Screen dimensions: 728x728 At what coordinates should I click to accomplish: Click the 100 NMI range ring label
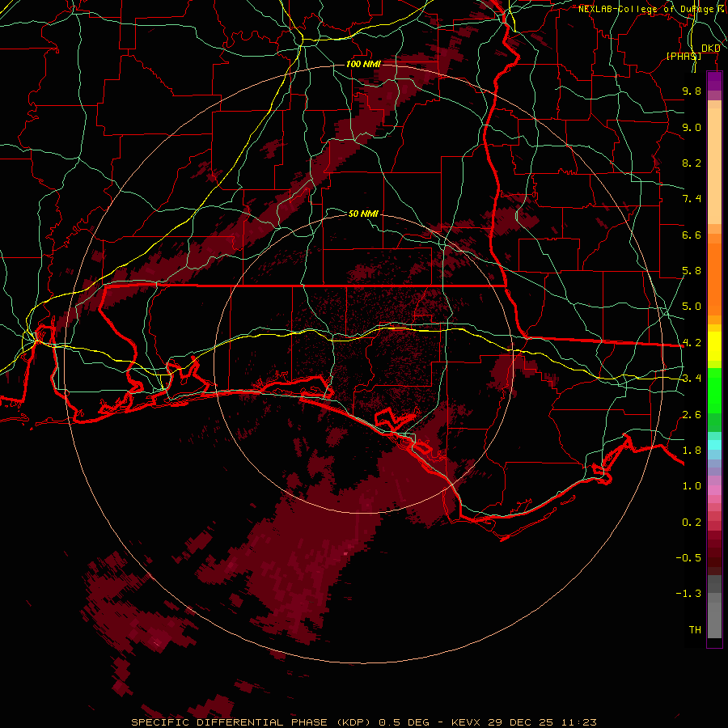click(x=363, y=64)
